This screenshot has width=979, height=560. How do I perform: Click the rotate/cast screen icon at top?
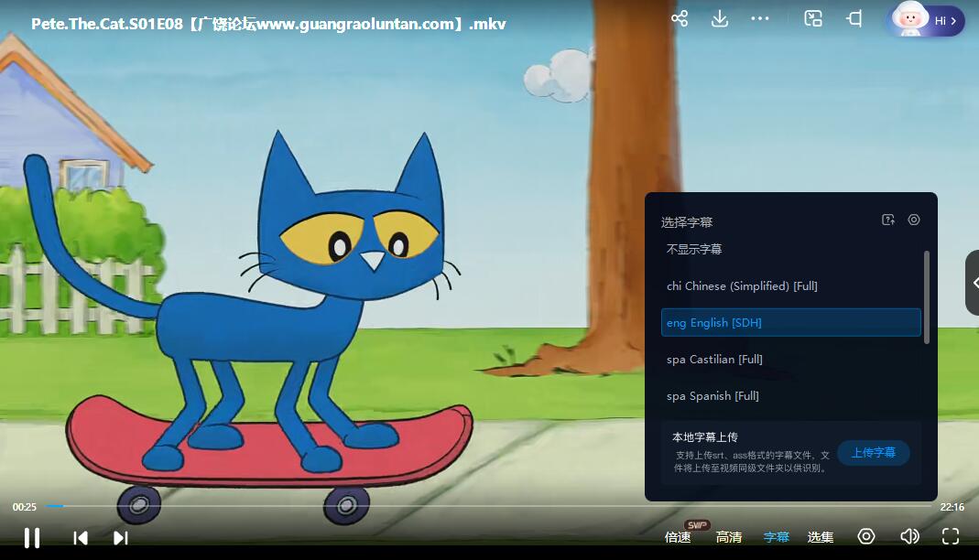[x=854, y=18]
